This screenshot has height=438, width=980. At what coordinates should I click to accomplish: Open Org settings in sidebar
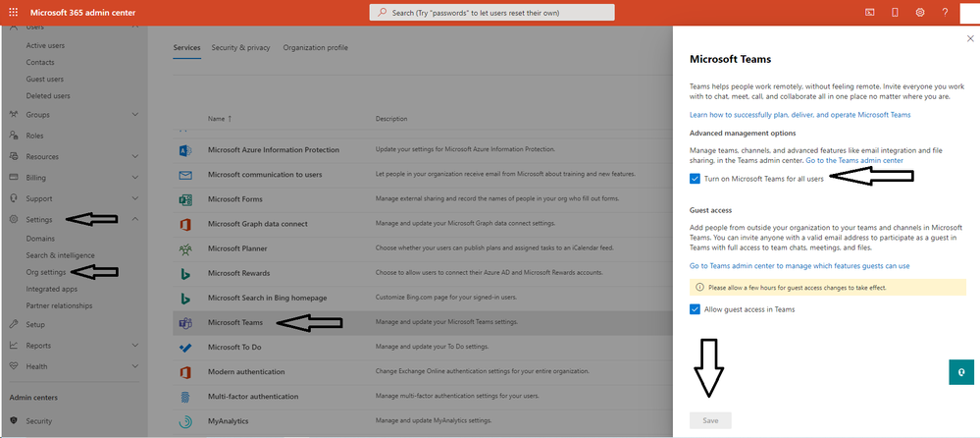coord(46,272)
